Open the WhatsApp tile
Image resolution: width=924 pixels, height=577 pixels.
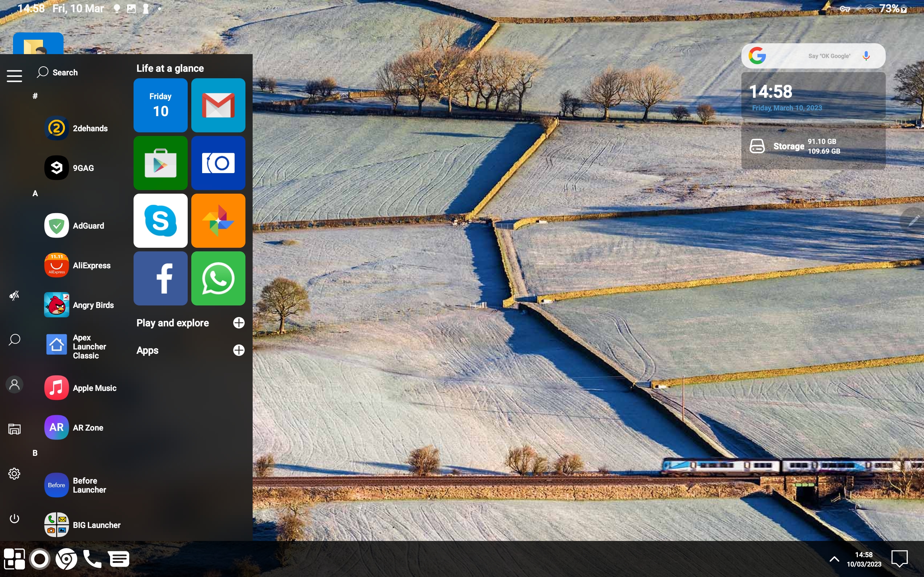(x=218, y=278)
